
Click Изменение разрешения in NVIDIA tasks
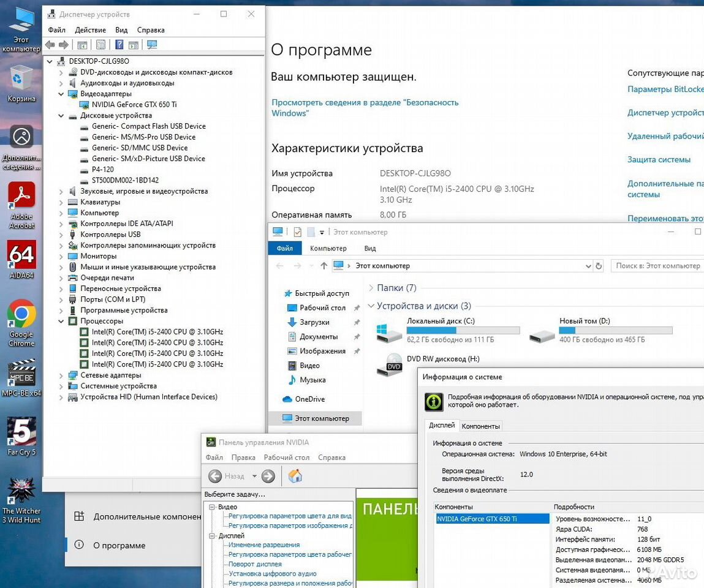pyautogui.click(x=264, y=545)
